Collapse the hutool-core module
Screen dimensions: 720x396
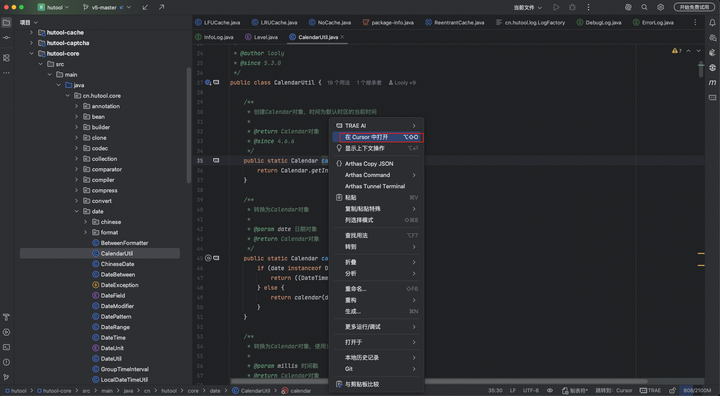[31, 54]
